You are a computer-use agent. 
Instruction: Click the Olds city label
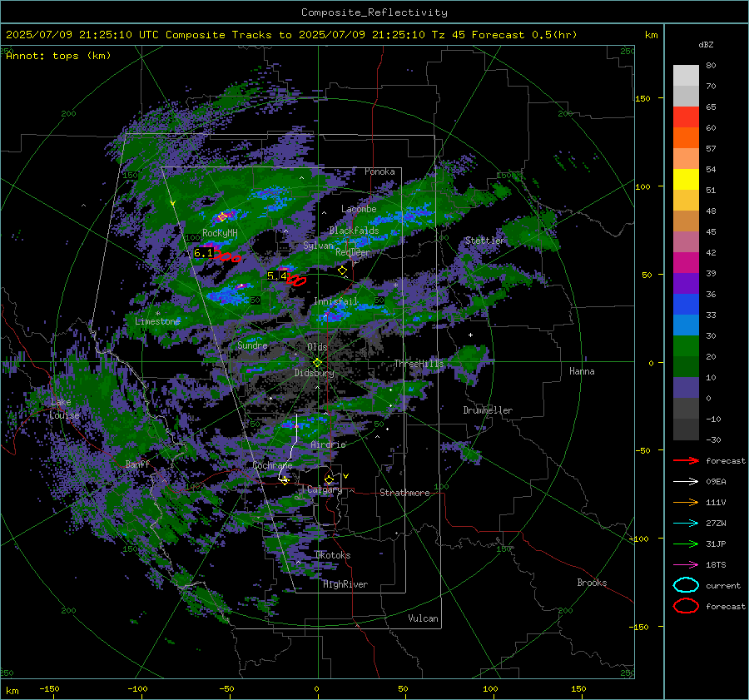317,347
